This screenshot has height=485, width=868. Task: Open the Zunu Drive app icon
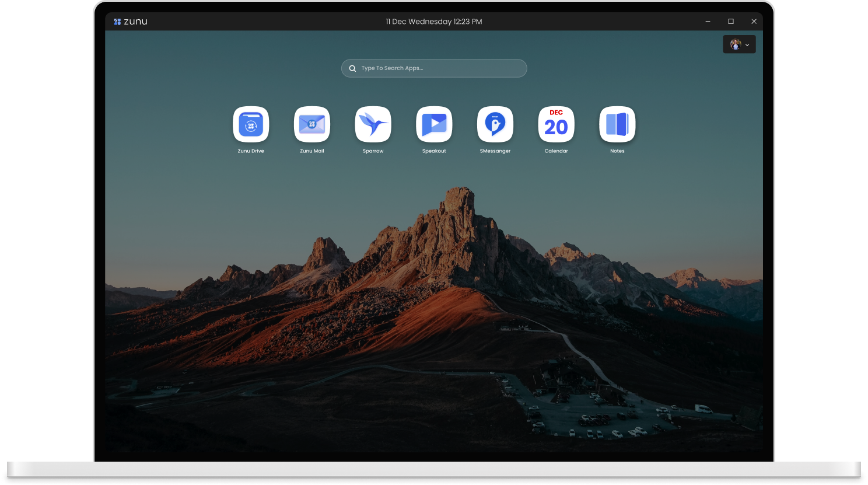(251, 124)
